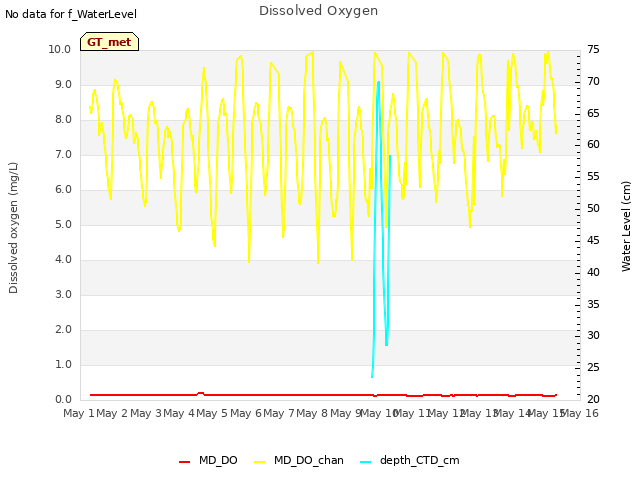The image size is (640, 480).
Task: Click the May 1 date tick label
Action: coord(78,413)
